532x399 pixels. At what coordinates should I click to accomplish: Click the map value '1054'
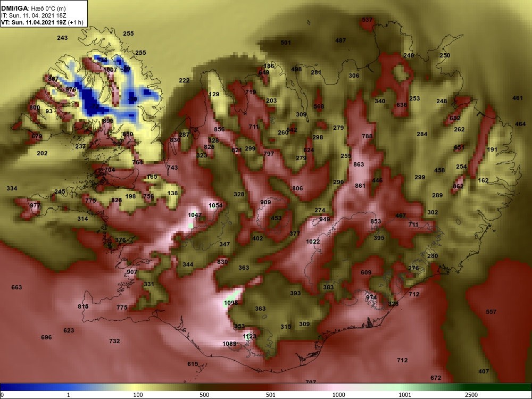[x=215, y=205]
